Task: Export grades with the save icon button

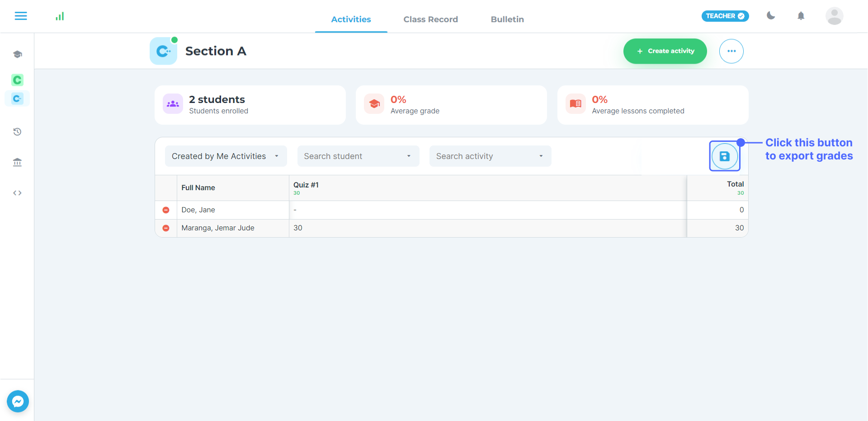Action: coord(724,156)
